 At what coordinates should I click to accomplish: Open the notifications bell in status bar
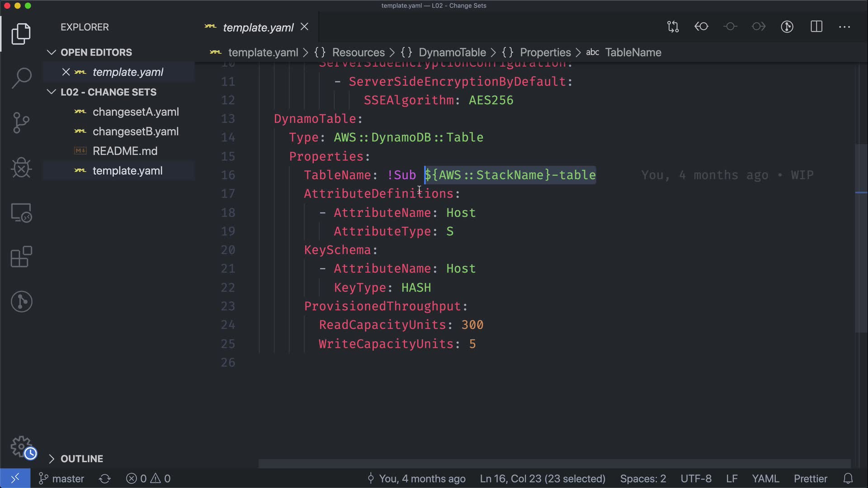[848, 479]
